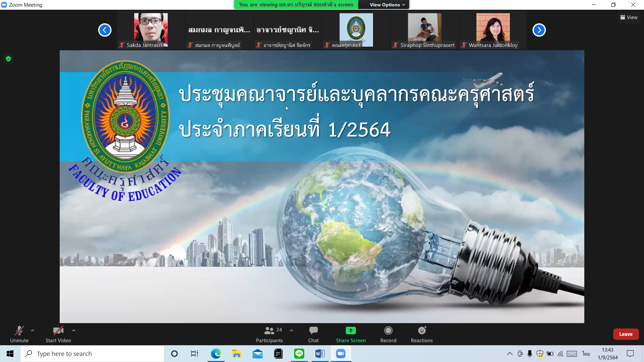Open microphone tray icon

(530, 354)
